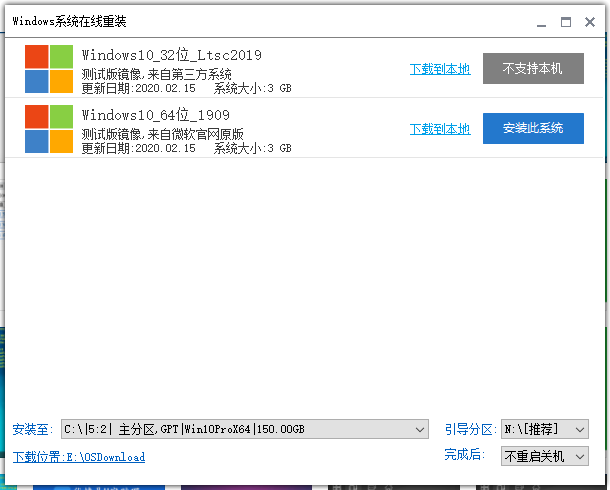Click the text 测试版镜像,来自微软官网原版
This screenshot has height=490, width=610.
(163, 134)
